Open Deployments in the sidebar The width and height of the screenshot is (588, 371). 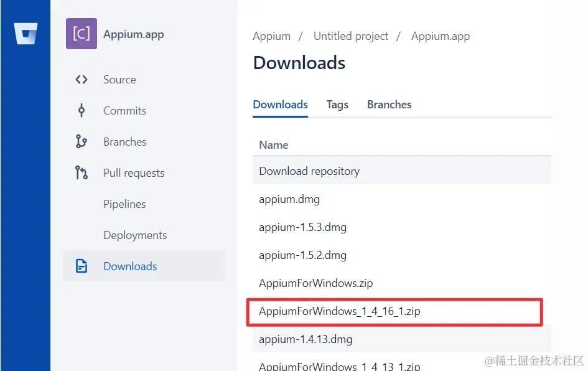tap(135, 235)
